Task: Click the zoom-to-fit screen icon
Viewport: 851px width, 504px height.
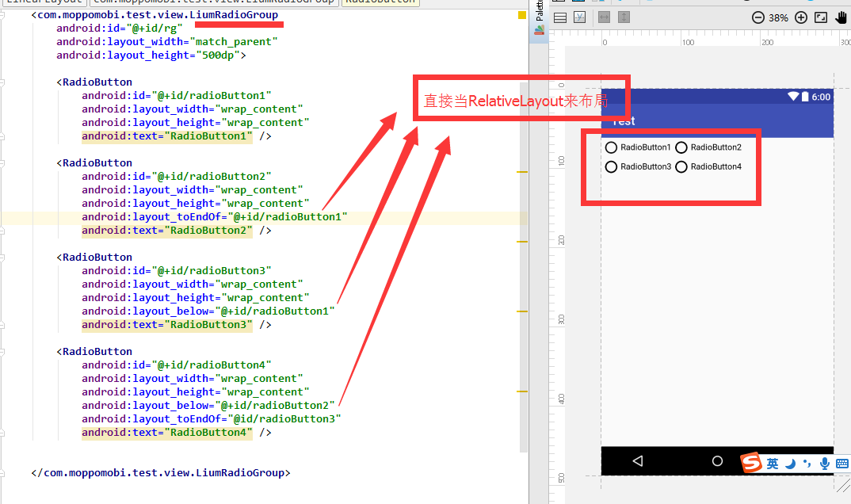Action: 821,18
